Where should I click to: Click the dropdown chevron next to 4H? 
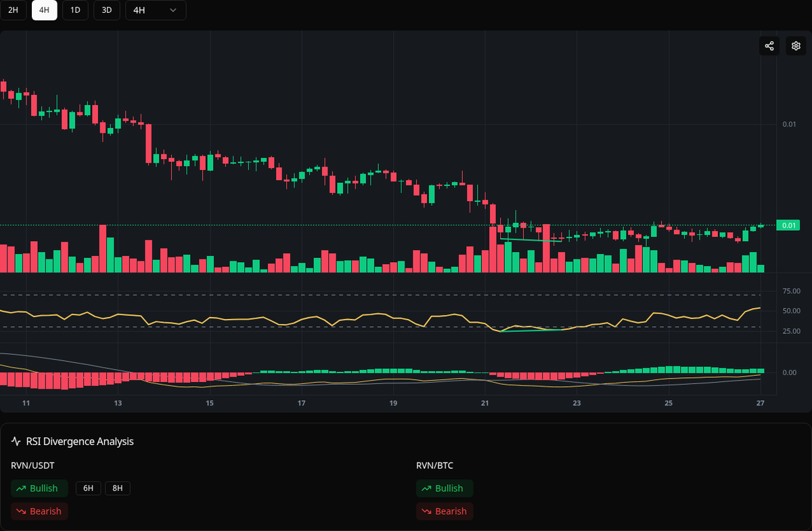[x=173, y=10]
